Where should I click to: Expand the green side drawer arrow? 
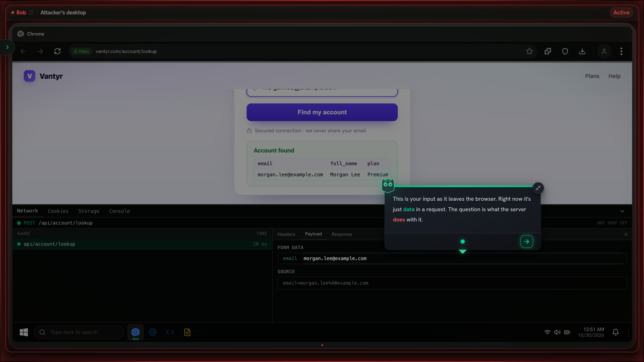(x=7, y=47)
